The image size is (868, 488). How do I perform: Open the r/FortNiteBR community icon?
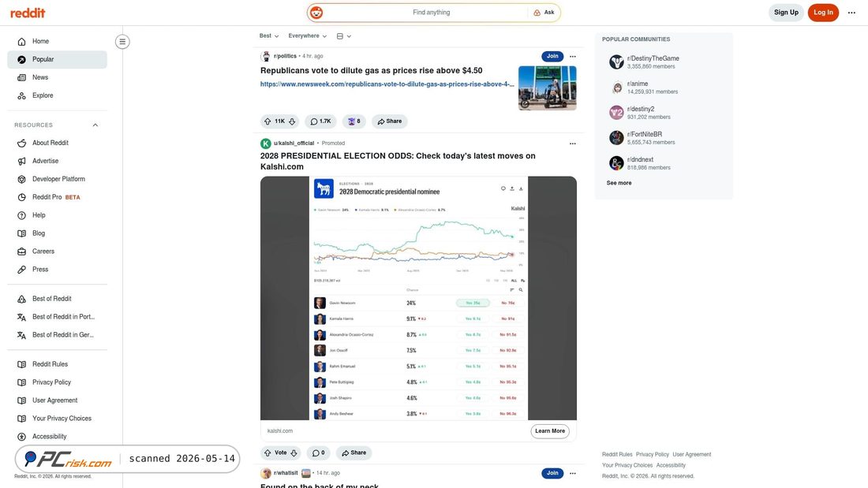pyautogui.click(x=616, y=138)
